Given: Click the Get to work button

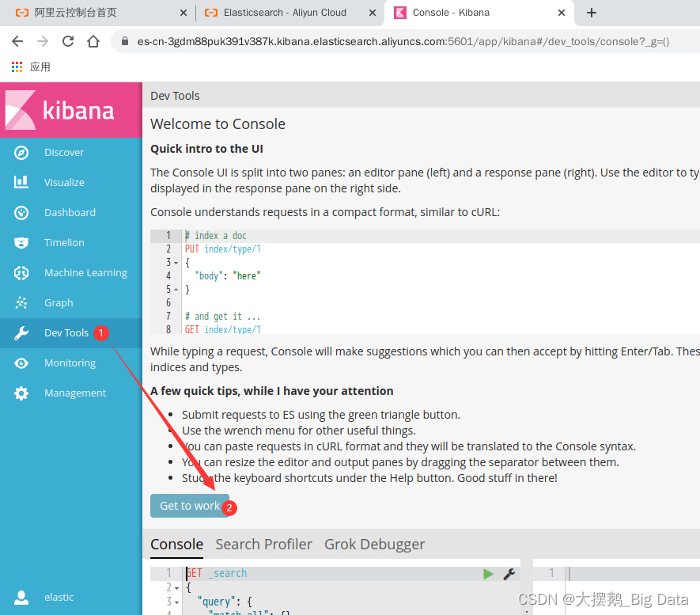Looking at the screenshot, I should point(190,506).
